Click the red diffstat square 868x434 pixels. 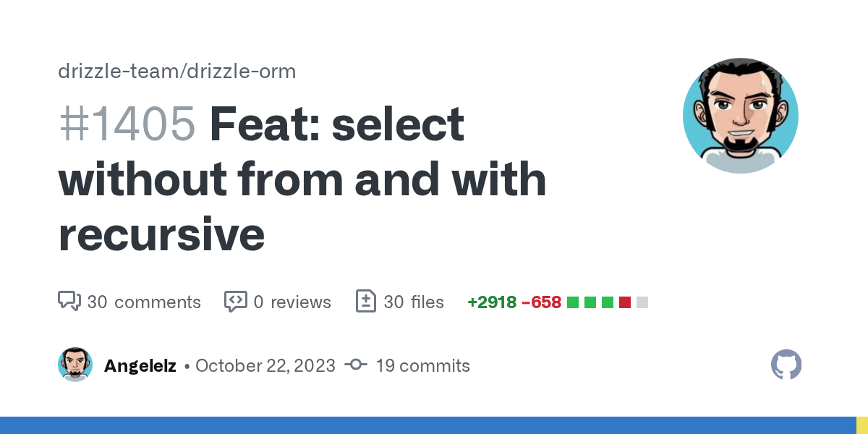[x=625, y=302]
